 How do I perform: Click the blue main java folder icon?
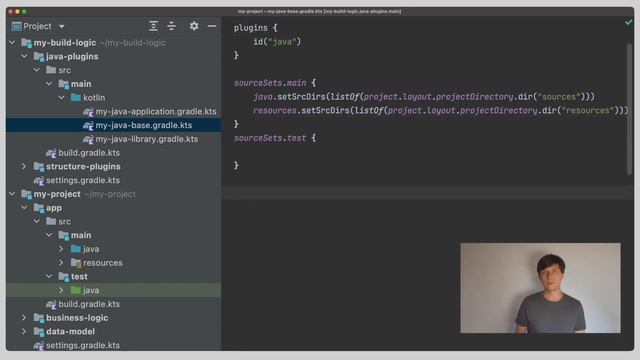coord(76,249)
